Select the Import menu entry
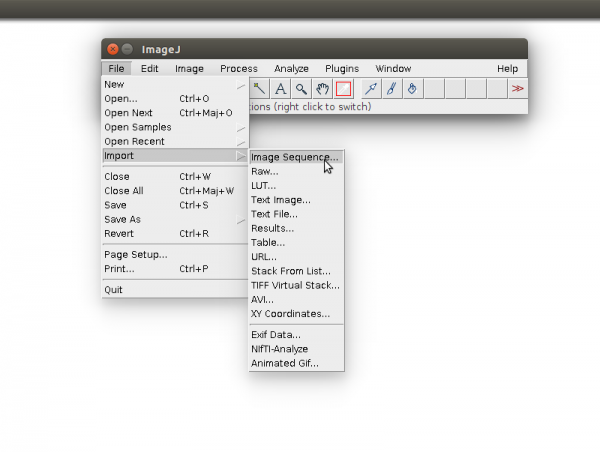Screen dimensions: 600x452 click(176, 156)
